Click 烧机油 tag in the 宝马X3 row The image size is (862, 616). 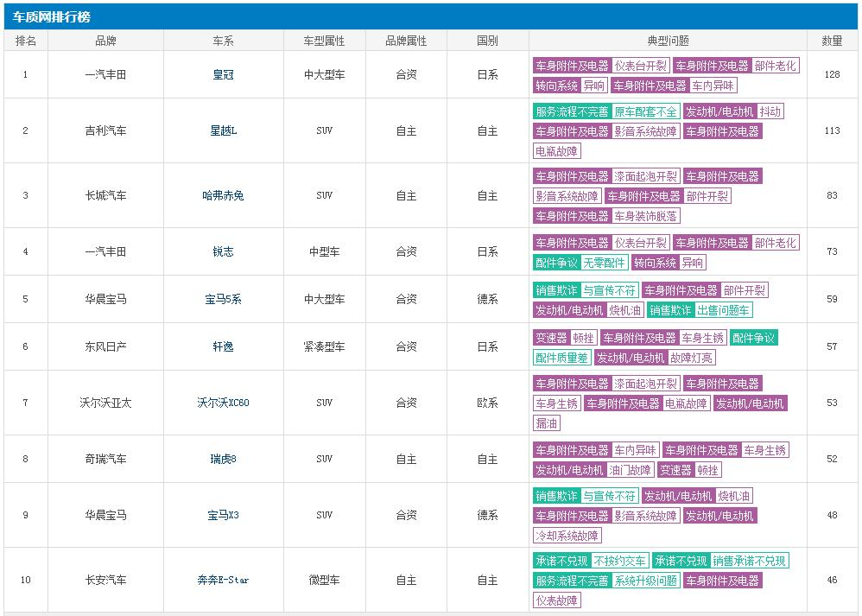pos(734,496)
